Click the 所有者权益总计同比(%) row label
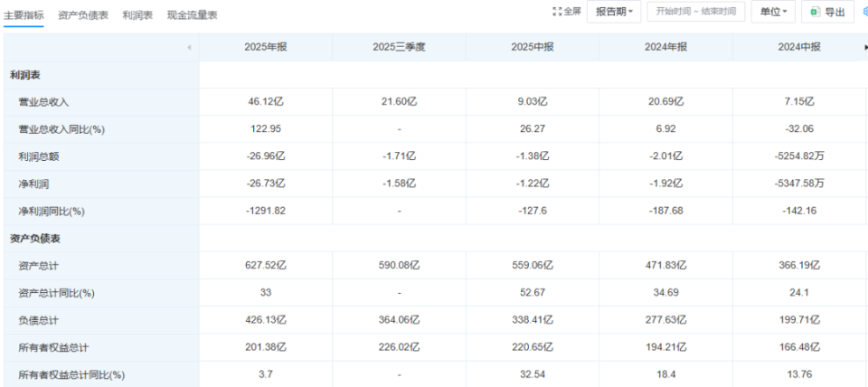 click(x=71, y=375)
